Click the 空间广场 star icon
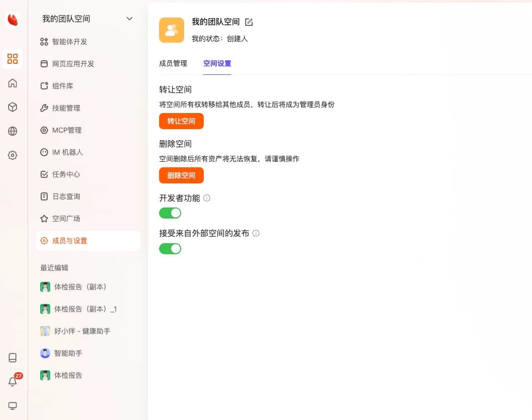The image size is (532, 420). coord(44,219)
